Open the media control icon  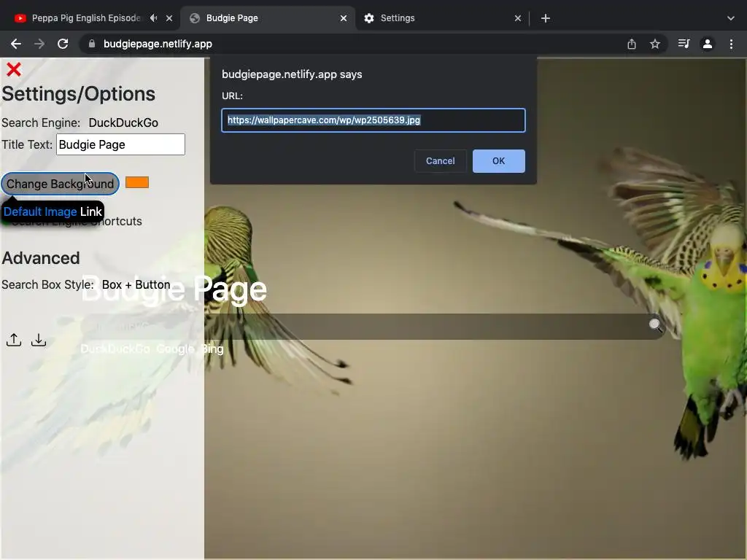pos(684,44)
